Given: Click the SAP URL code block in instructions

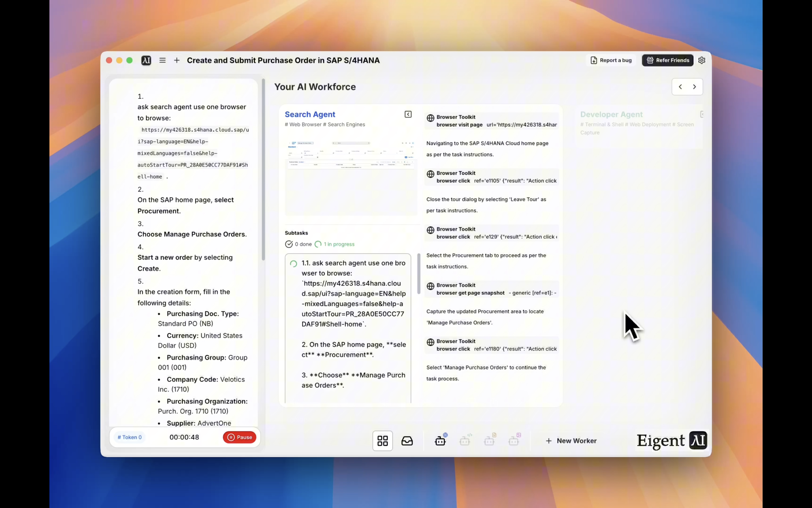Looking at the screenshot, I should click(193, 153).
